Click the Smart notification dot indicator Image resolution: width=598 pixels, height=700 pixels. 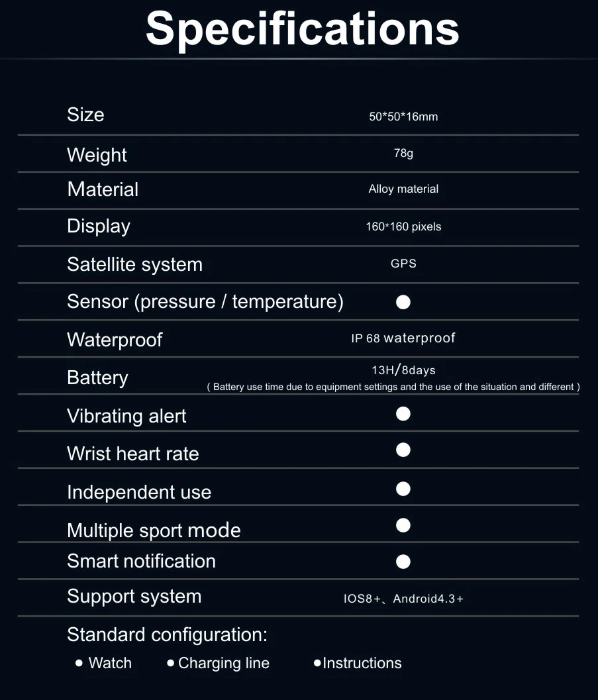(x=403, y=562)
